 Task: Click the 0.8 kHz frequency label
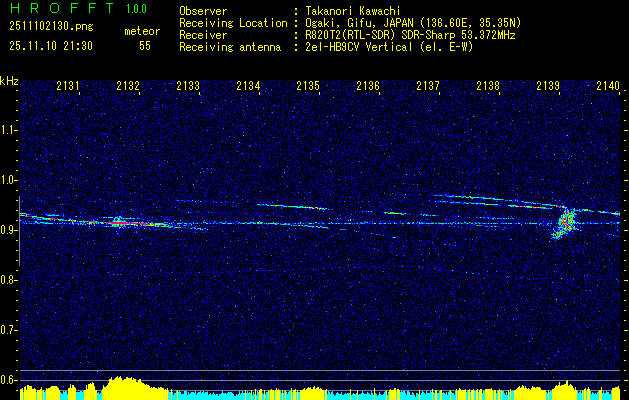point(8,280)
